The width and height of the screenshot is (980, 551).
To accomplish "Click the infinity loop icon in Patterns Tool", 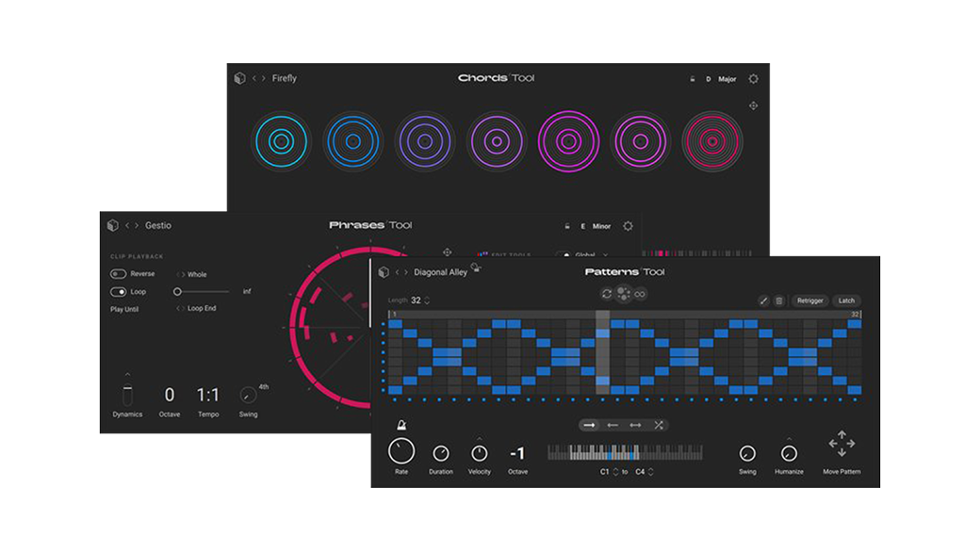I will 640,294.
